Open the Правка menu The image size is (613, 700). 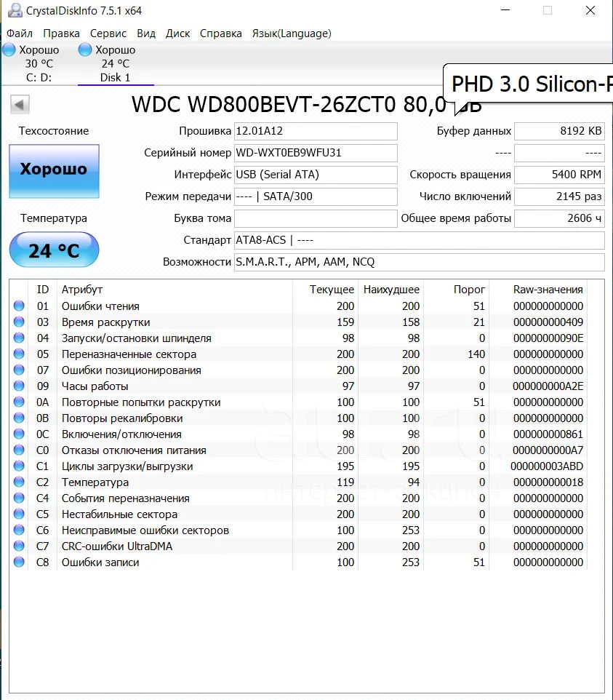pyautogui.click(x=61, y=33)
